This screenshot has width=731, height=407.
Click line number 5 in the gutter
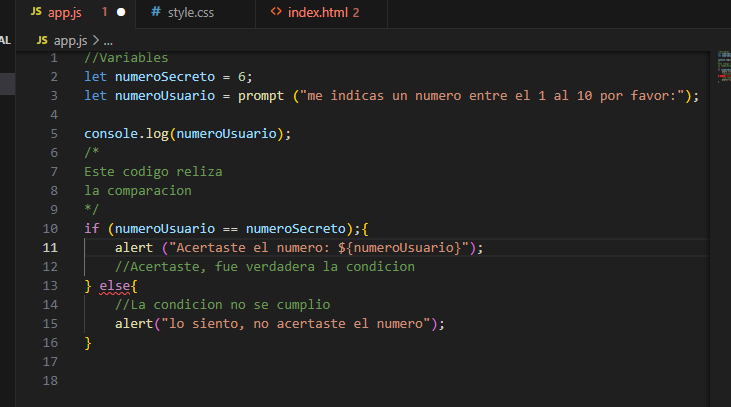[54, 134]
